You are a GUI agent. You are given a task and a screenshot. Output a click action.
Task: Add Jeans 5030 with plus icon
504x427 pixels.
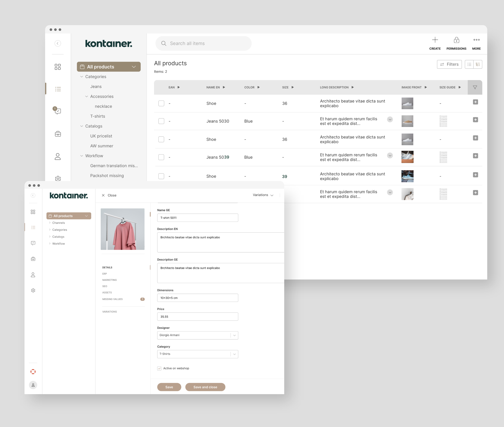(x=475, y=120)
